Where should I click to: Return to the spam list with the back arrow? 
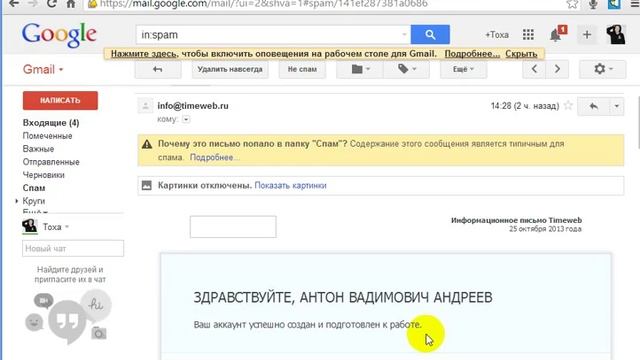tap(158, 69)
